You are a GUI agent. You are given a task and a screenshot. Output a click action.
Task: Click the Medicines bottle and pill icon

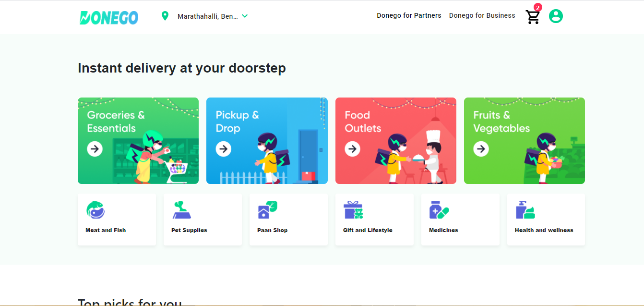point(439,210)
